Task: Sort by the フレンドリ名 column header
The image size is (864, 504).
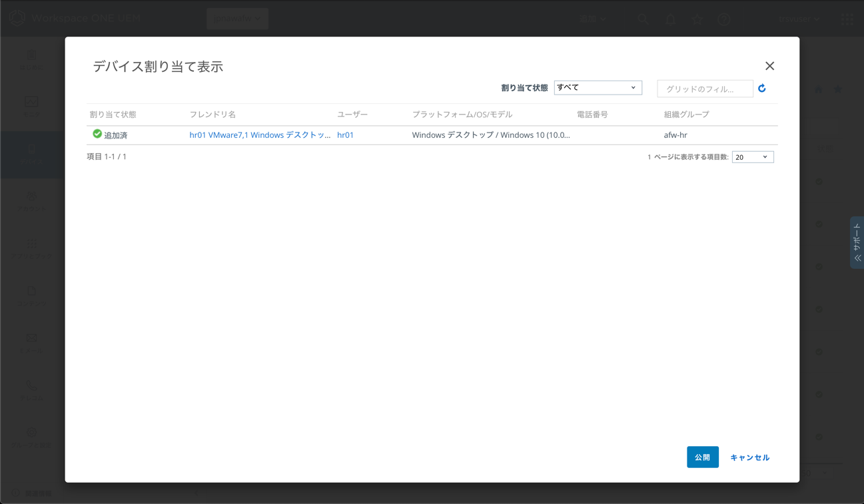Action: click(213, 115)
